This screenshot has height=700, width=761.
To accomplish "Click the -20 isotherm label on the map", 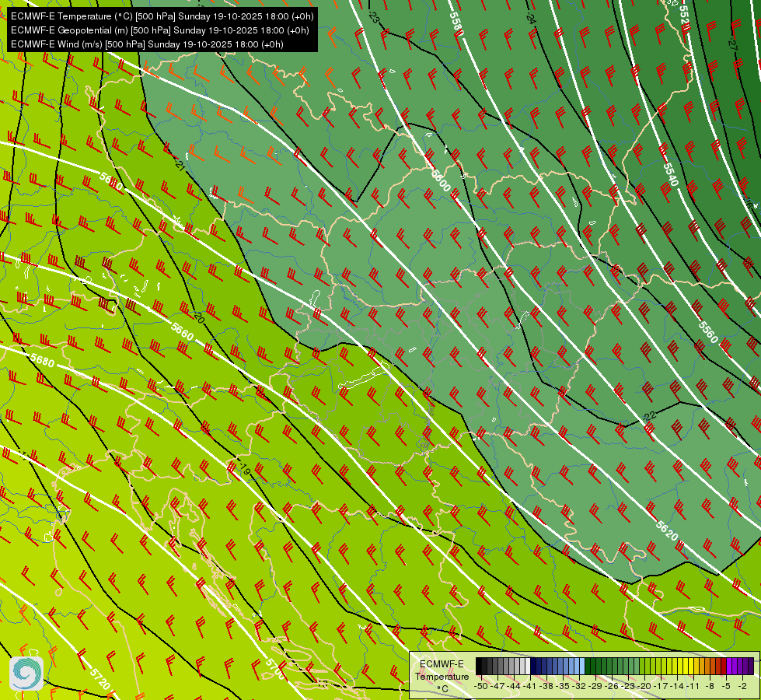I will 198,317.
